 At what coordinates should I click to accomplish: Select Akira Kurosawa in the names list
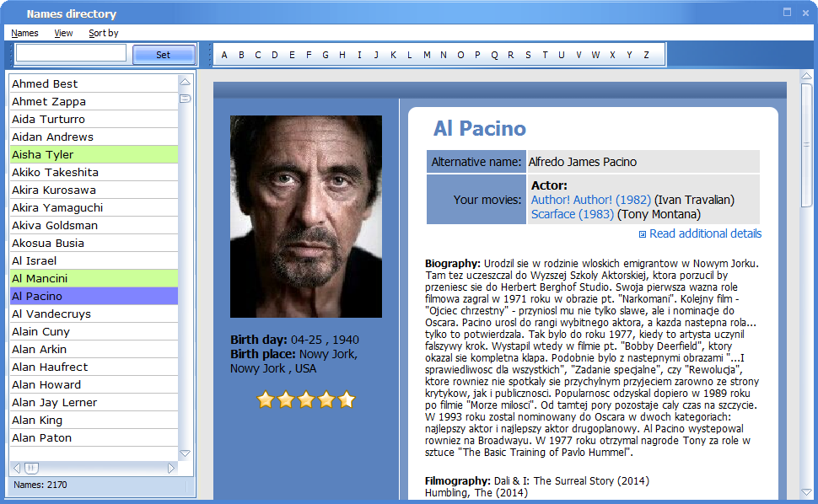coord(54,190)
